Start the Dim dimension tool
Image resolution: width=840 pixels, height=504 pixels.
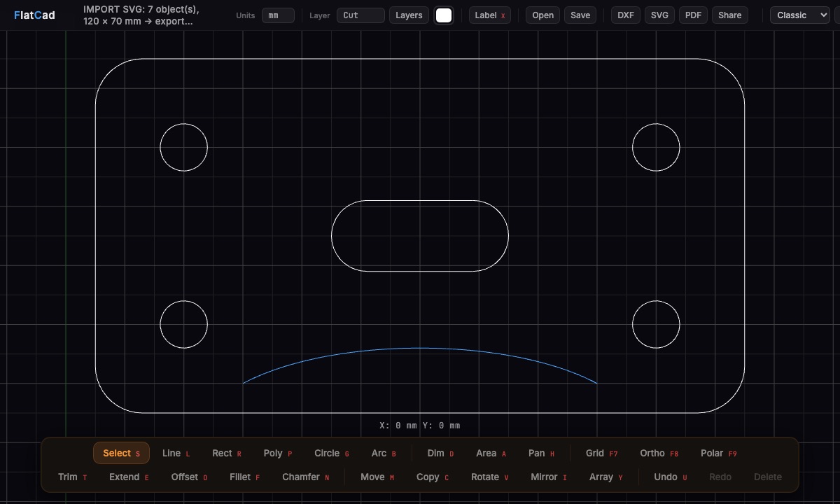[440, 453]
